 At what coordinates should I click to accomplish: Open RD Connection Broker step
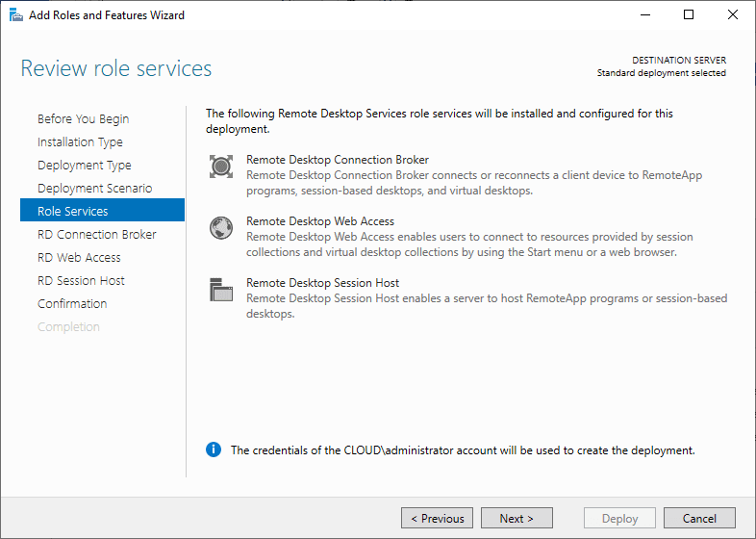tap(96, 235)
